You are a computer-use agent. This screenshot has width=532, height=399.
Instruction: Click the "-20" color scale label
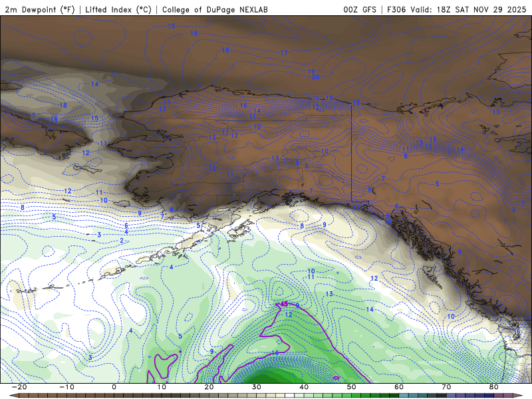click(19, 387)
